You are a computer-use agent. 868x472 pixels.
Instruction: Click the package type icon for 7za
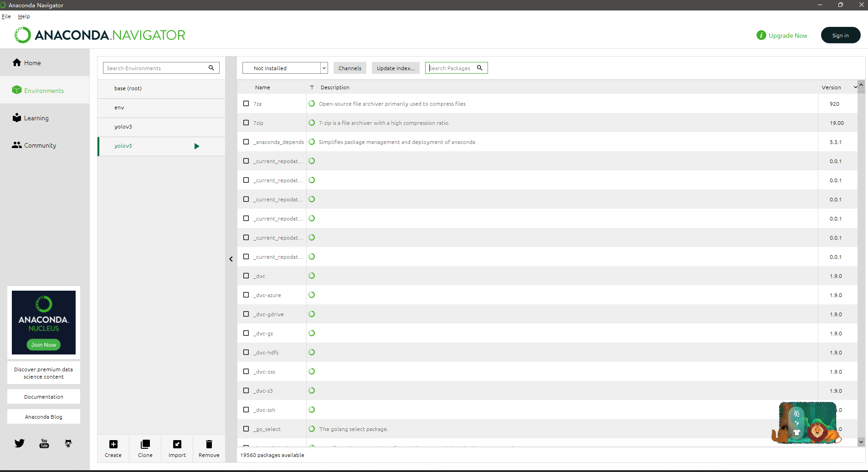312,104
